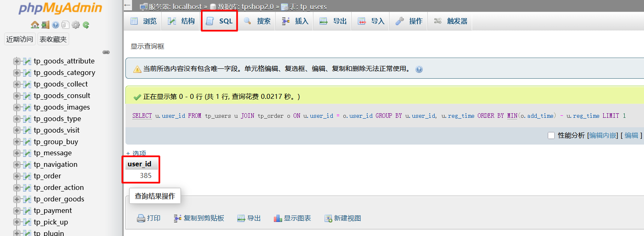Expand the tp_payment table node
Screen dimensions: 644x236
tap(17, 211)
